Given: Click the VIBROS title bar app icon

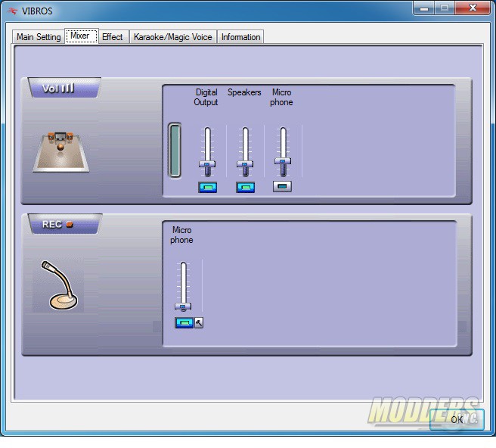Looking at the screenshot, I should pyautogui.click(x=13, y=11).
